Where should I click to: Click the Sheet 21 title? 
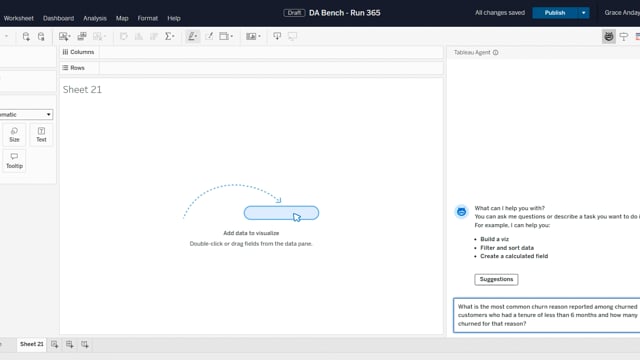tap(82, 89)
